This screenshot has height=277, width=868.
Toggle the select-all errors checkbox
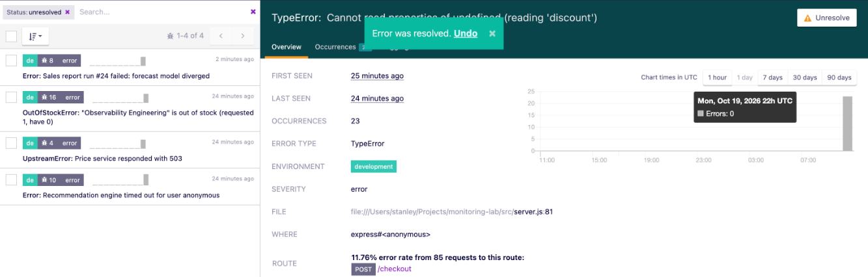(x=11, y=36)
